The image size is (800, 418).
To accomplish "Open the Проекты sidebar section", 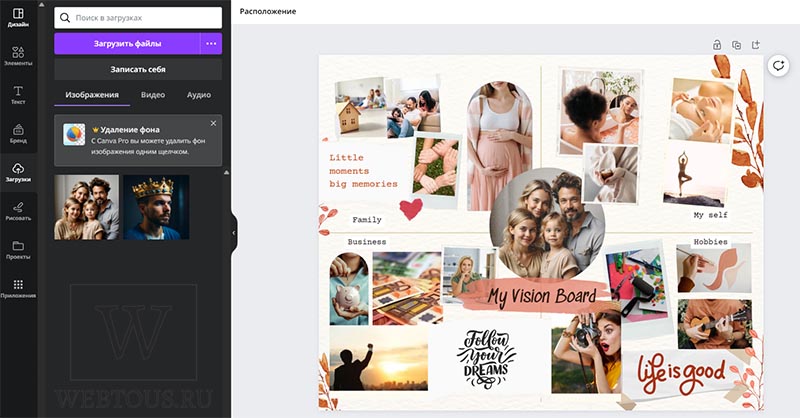I will 18,250.
